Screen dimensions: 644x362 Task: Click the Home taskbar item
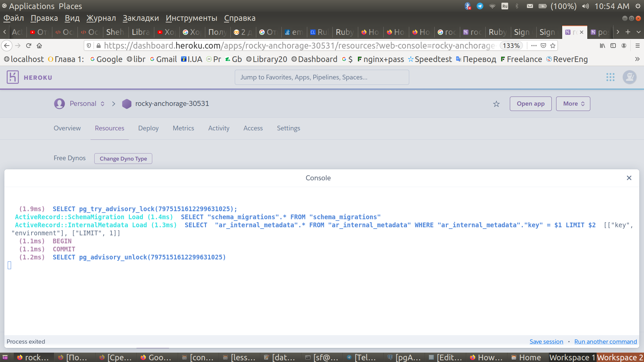click(526, 358)
